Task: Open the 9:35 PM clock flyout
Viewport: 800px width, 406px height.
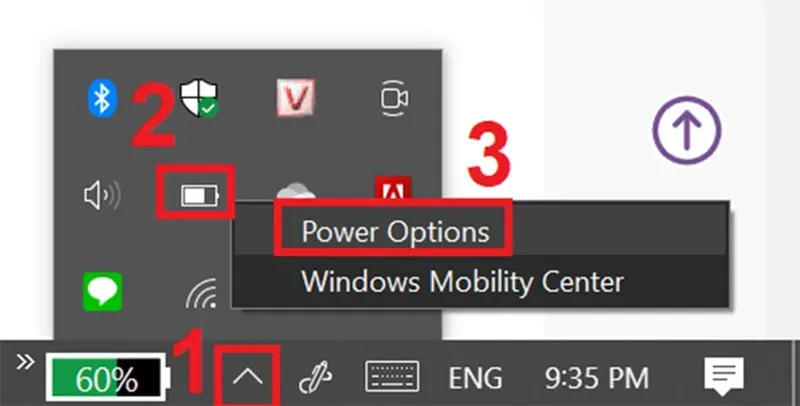Action: (597, 378)
